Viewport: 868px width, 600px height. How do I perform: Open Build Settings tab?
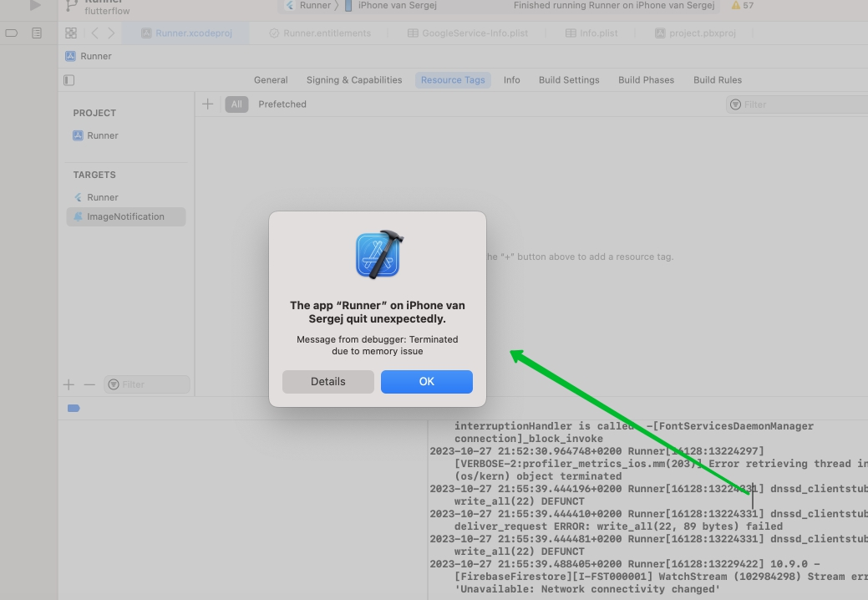(569, 80)
